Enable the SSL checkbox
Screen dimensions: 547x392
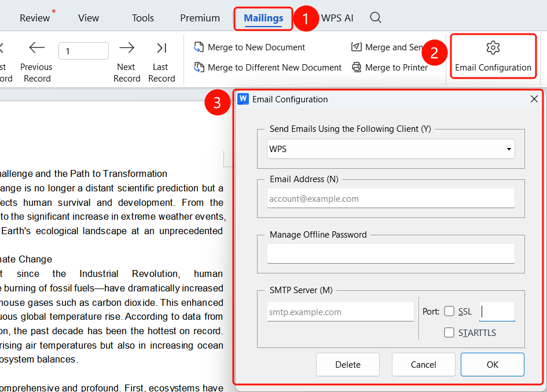tap(449, 311)
